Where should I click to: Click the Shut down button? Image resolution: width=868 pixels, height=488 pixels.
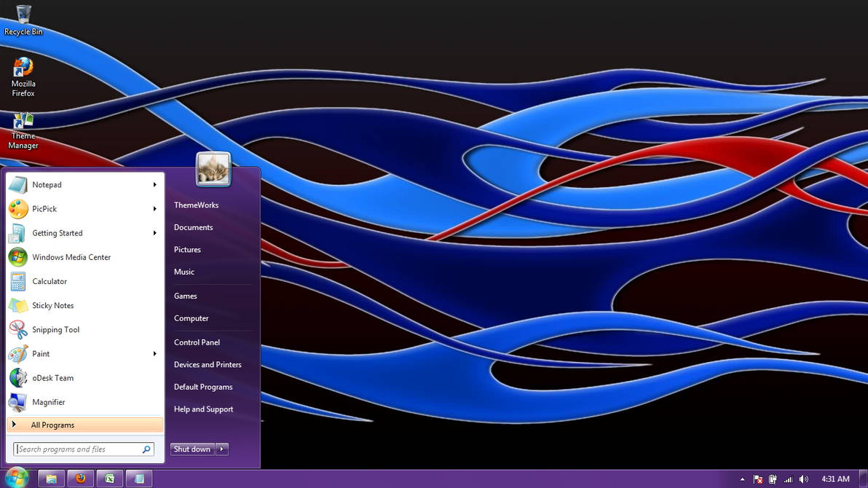[192, 449]
